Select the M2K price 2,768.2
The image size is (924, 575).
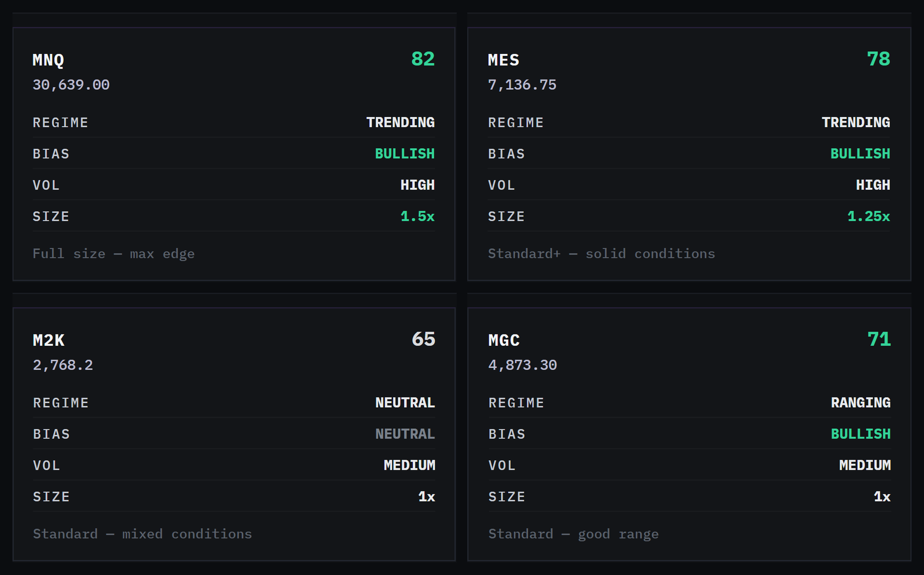[63, 365]
